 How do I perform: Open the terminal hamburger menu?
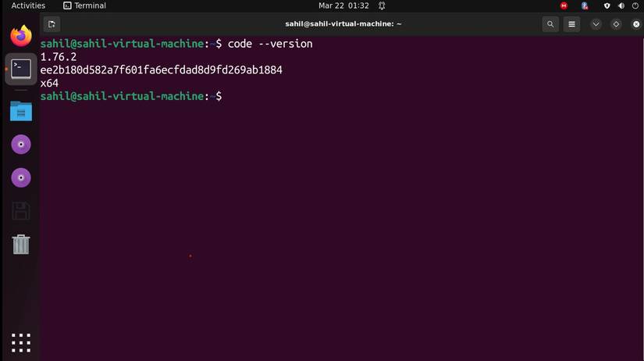(x=571, y=24)
